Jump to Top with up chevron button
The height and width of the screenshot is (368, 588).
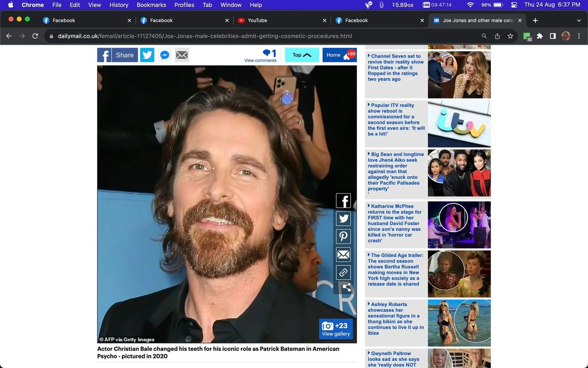click(x=302, y=55)
